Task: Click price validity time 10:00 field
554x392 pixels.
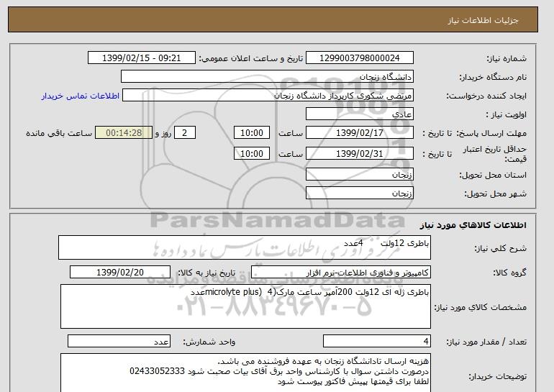Action: pyautogui.click(x=252, y=154)
